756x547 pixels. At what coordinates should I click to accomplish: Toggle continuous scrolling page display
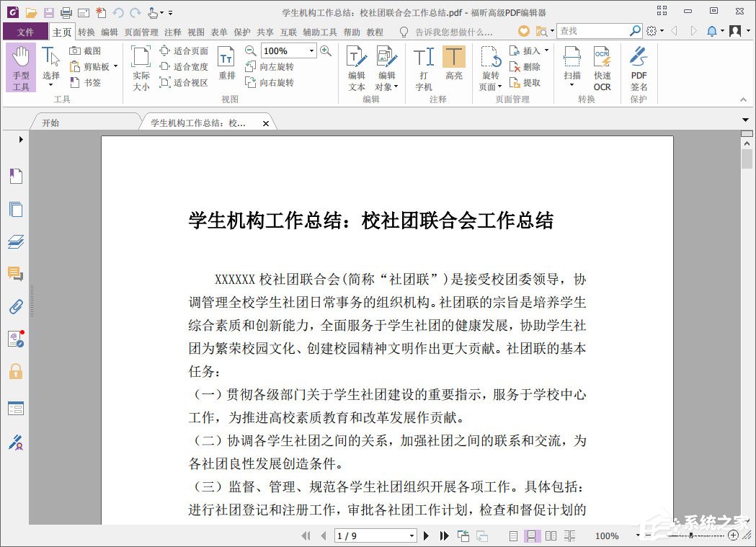(x=531, y=535)
